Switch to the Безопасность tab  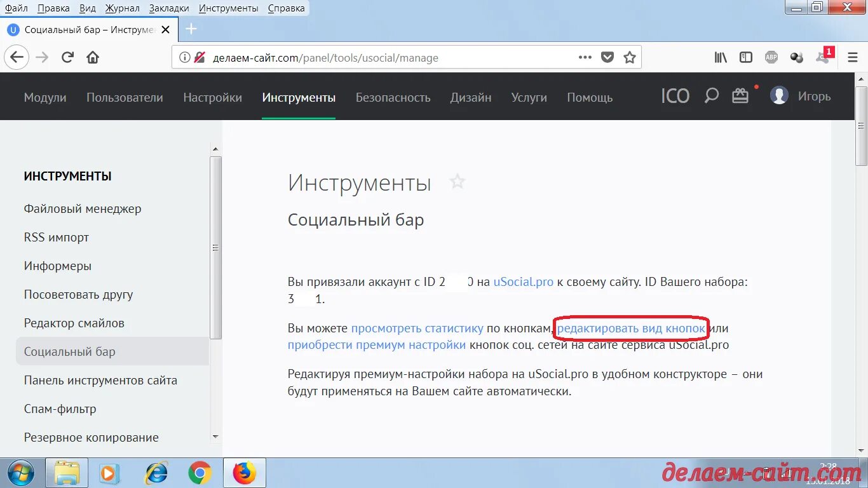point(393,98)
